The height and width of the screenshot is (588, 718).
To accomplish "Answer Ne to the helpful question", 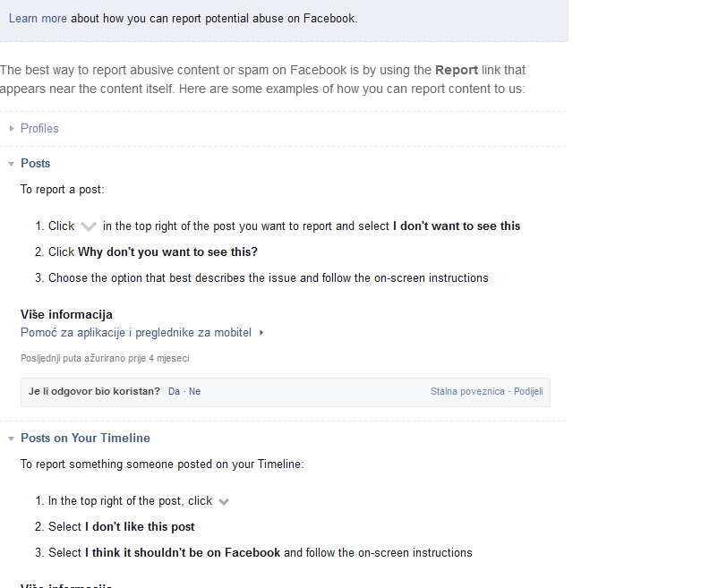I will tap(194, 392).
